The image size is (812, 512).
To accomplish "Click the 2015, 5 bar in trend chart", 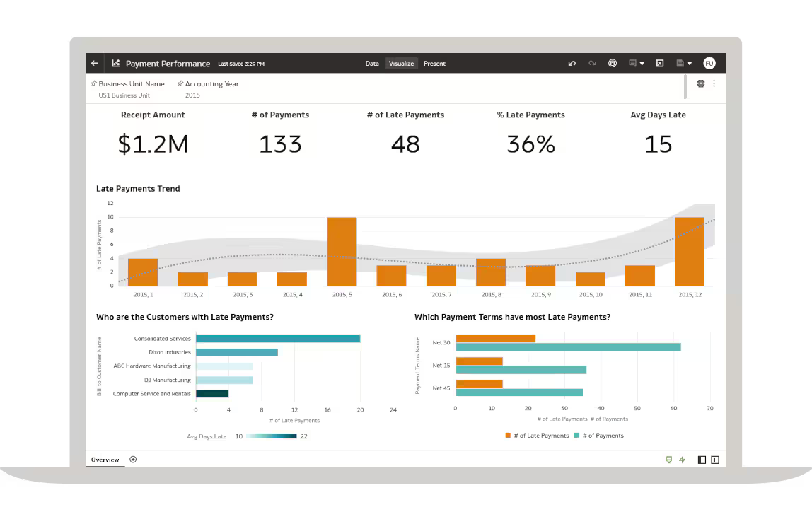I will (x=342, y=251).
